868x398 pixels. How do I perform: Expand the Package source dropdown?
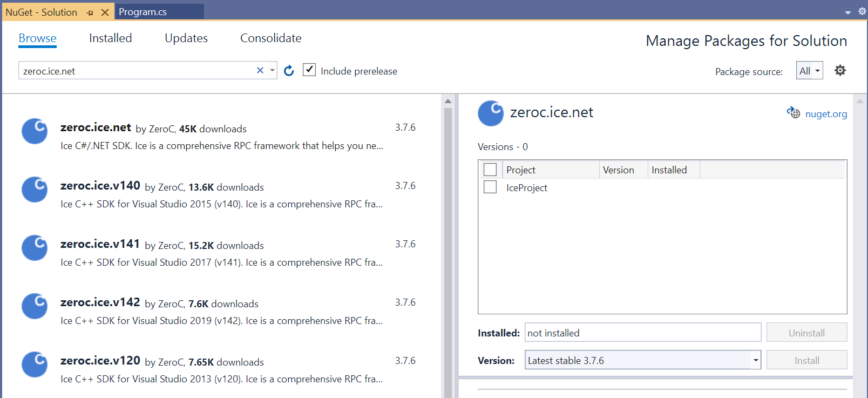(x=809, y=71)
